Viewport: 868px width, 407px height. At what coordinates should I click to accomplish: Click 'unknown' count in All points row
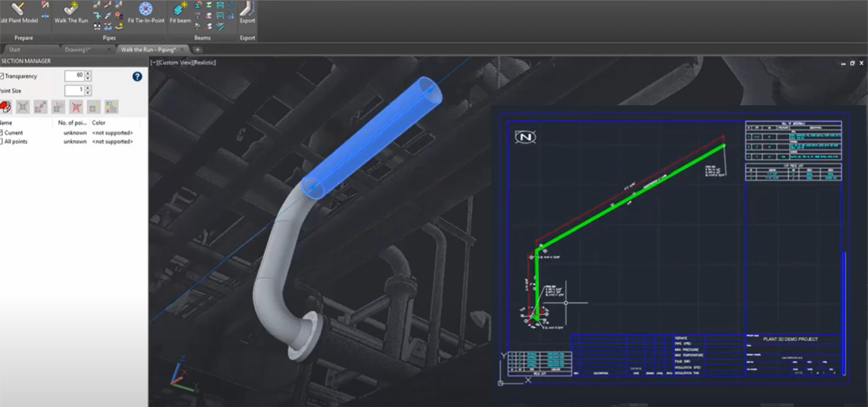[75, 142]
